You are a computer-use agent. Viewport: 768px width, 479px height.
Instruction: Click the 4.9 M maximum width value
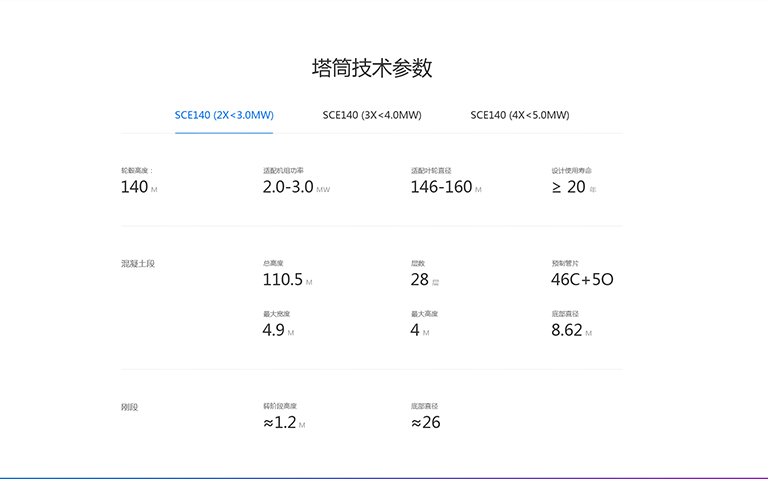[x=274, y=330]
